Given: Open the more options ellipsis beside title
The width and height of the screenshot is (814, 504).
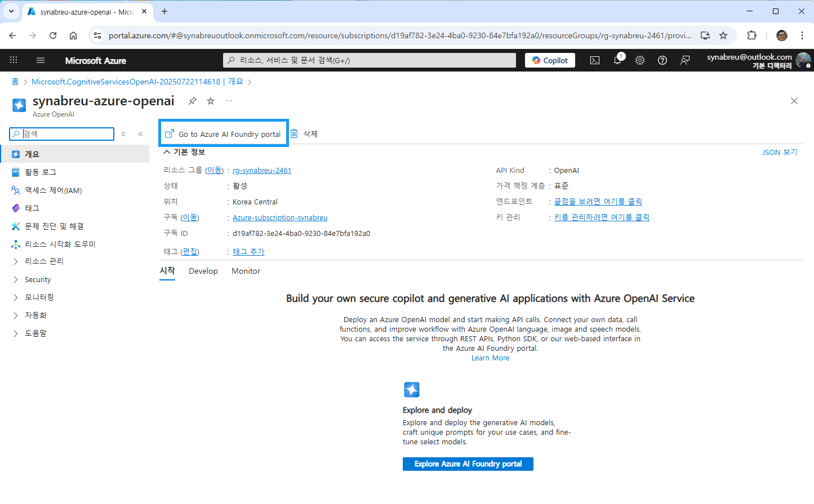Looking at the screenshot, I should click(x=229, y=101).
